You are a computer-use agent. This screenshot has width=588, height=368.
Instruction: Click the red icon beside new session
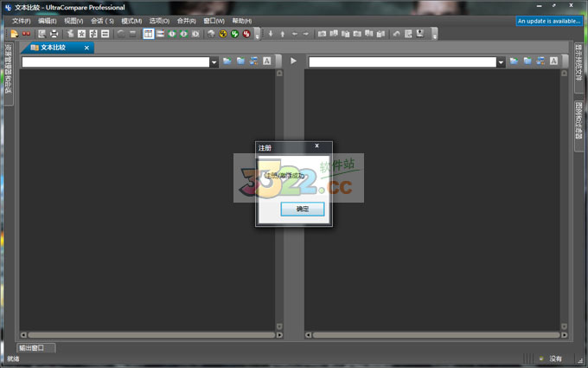tap(26, 34)
